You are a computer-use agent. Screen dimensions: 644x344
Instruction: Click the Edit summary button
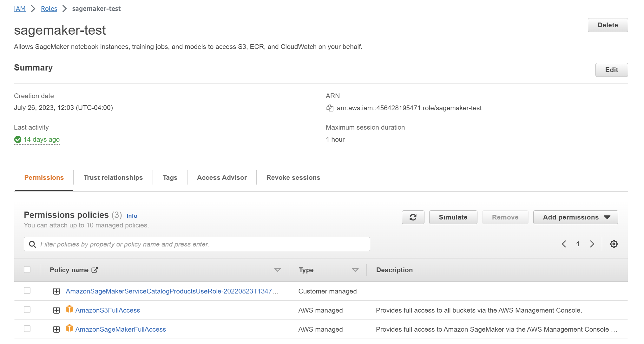[x=611, y=70]
